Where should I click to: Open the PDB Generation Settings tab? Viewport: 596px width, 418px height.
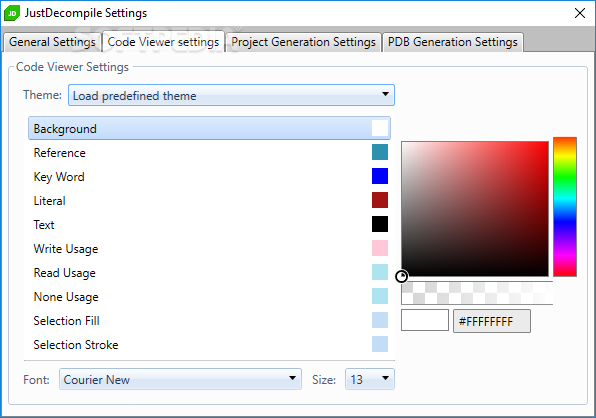point(452,42)
